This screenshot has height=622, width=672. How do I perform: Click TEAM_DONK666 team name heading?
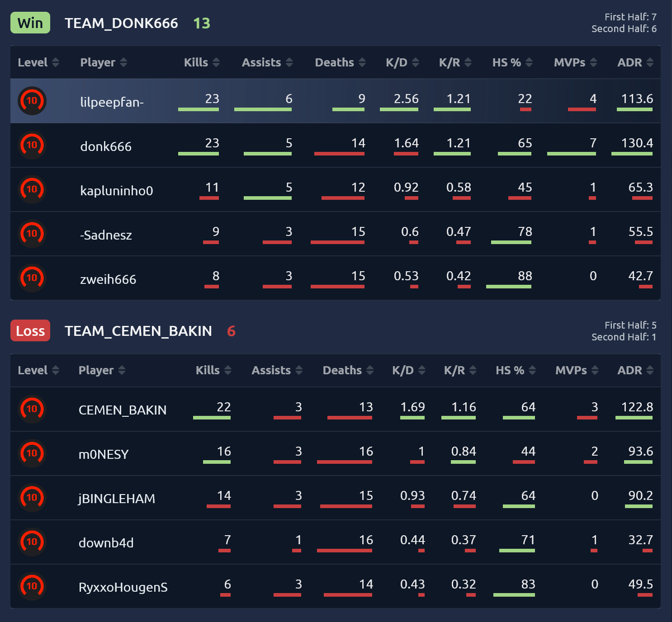point(121,23)
